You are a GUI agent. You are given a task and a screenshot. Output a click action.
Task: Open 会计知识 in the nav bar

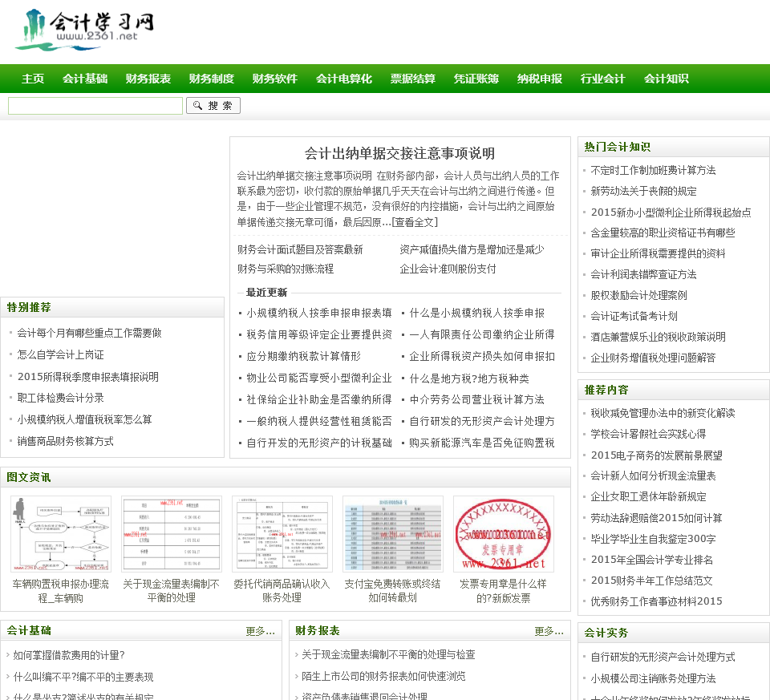tap(666, 79)
